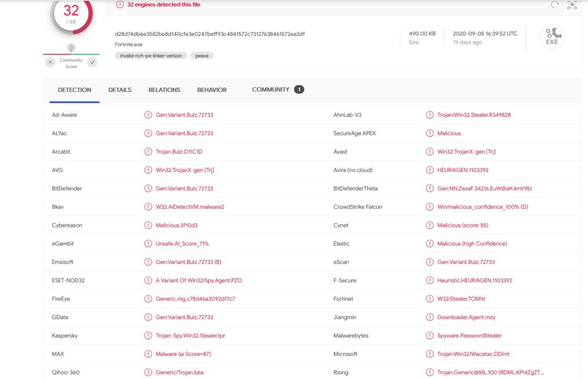588x379 pixels.
Task: Open the similar files graph icon
Action: (x=572, y=5)
